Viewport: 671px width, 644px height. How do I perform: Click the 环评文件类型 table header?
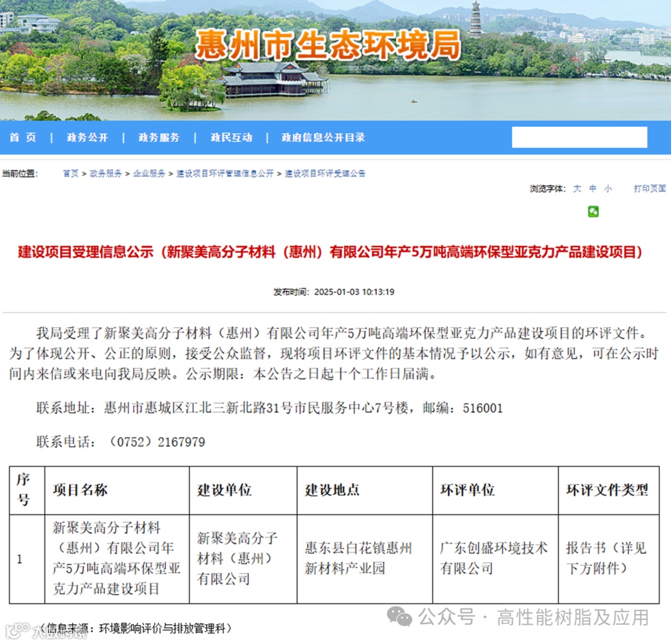(x=607, y=490)
